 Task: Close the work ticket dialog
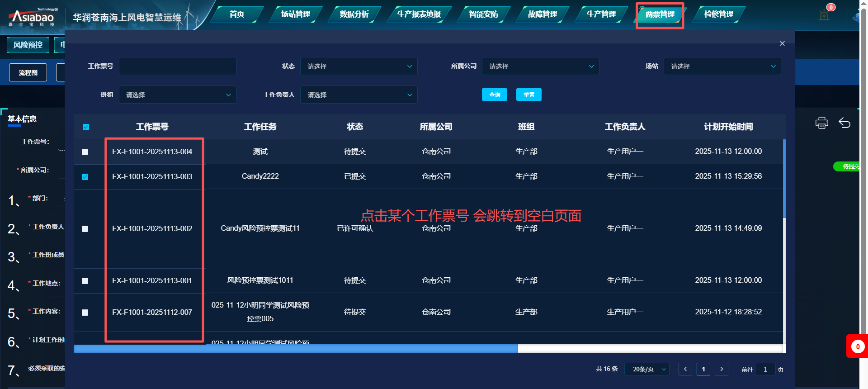click(x=782, y=43)
